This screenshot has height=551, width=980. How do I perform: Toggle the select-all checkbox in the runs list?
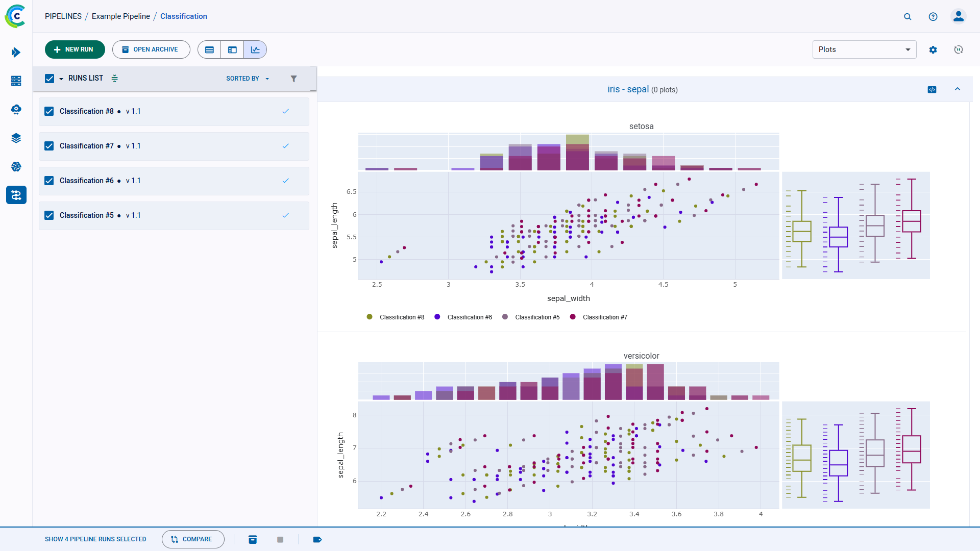point(49,78)
